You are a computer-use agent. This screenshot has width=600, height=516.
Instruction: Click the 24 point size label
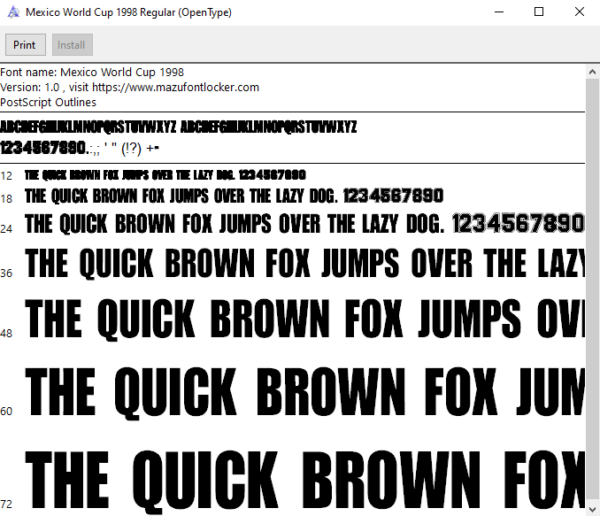tap(7, 229)
